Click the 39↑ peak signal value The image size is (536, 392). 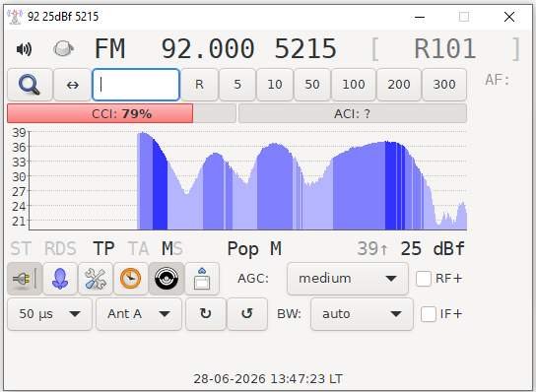(x=372, y=248)
